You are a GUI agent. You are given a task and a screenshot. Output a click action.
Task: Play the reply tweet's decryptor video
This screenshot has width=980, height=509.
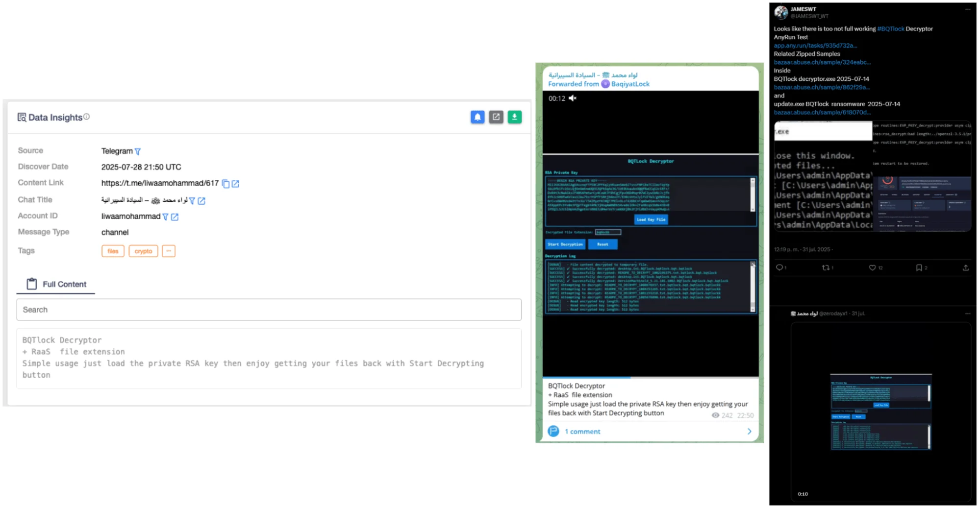point(881,412)
